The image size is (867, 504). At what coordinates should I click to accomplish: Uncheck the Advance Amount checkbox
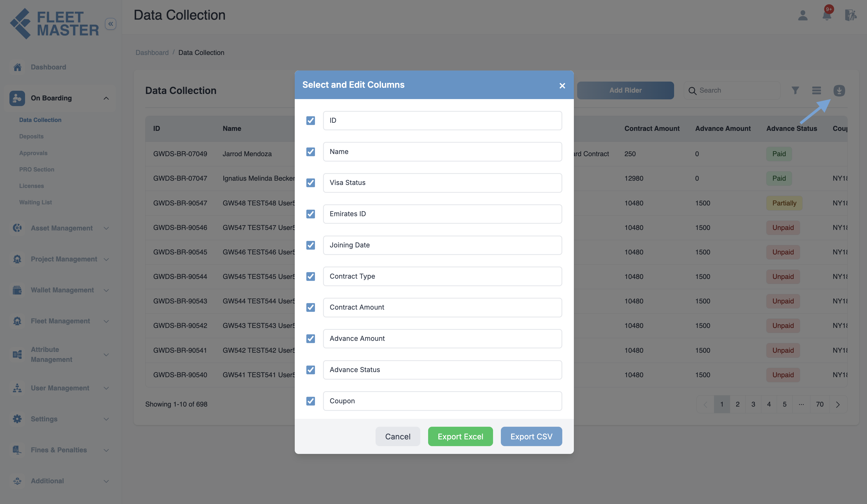(x=311, y=339)
